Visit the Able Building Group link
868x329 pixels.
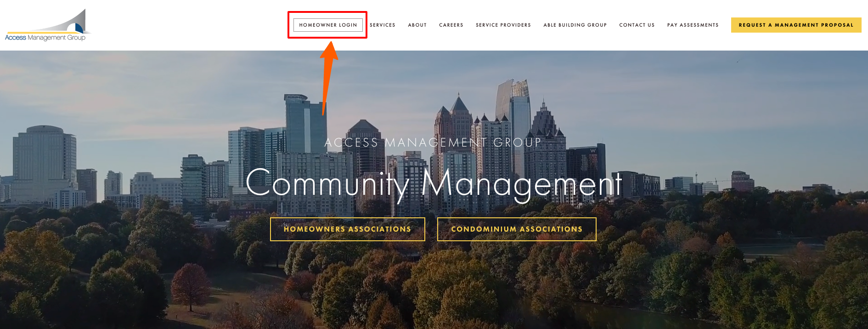pyautogui.click(x=575, y=25)
